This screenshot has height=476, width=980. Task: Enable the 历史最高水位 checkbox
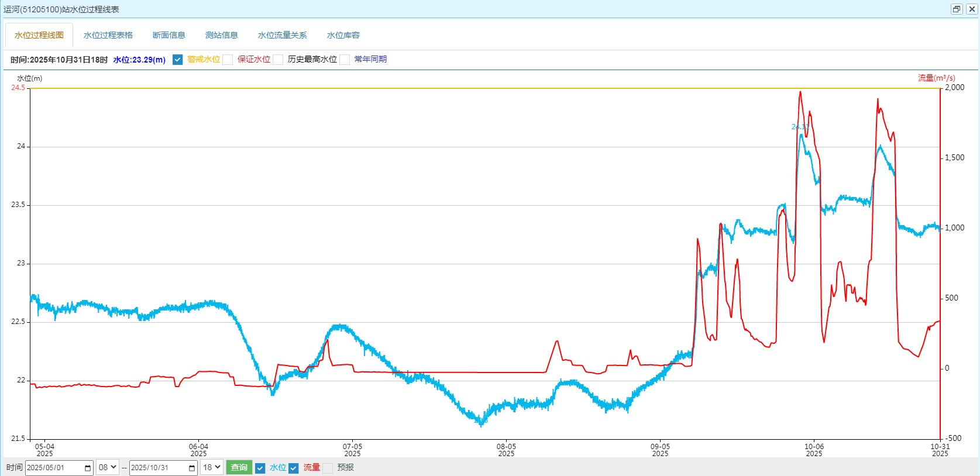click(278, 60)
